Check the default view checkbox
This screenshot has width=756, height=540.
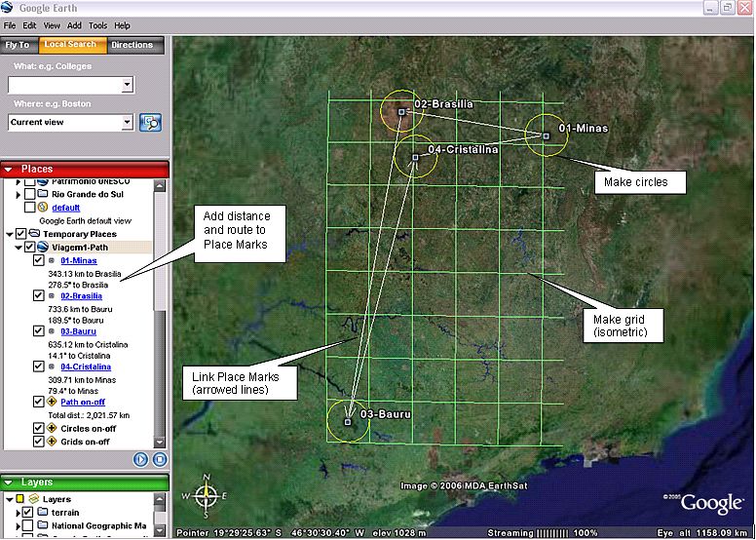(x=29, y=208)
